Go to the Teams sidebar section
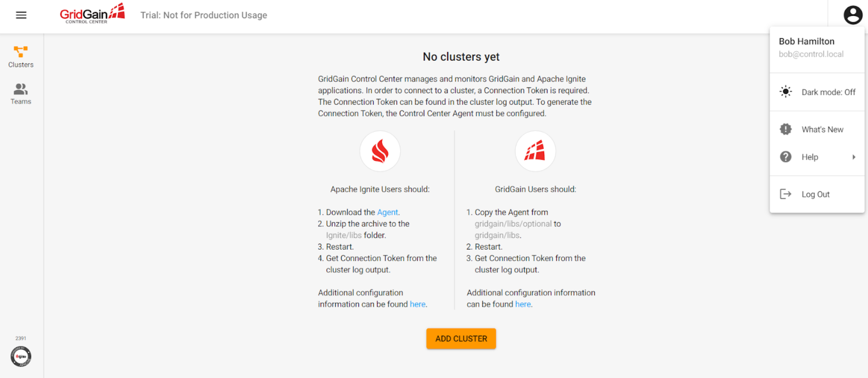The width and height of the screenshot is (868, 378). (x=21, y=94)
